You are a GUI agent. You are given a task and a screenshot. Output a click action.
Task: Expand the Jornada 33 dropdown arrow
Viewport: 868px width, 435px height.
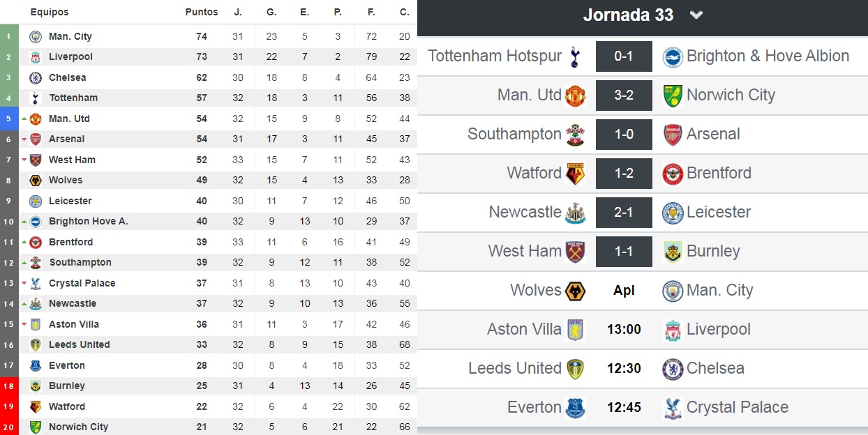[696, 15]
